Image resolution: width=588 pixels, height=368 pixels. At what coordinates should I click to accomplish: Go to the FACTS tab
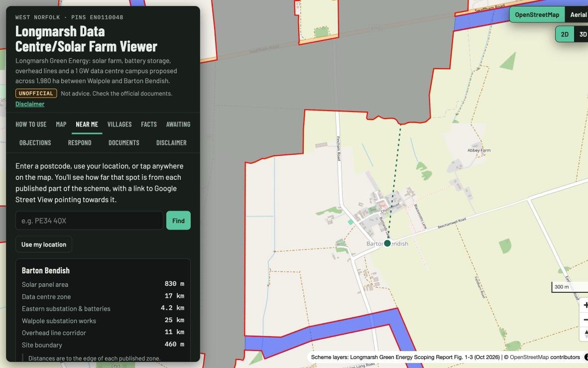149,124
